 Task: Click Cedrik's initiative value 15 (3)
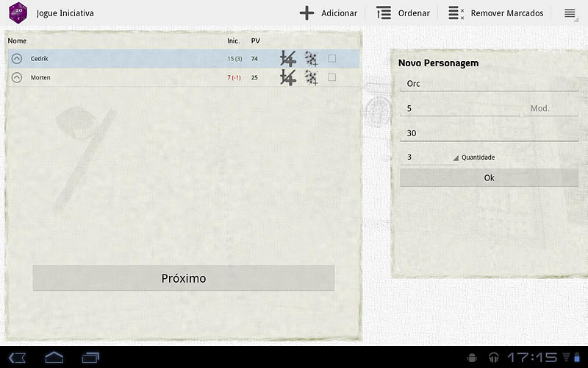pos(234,59)
